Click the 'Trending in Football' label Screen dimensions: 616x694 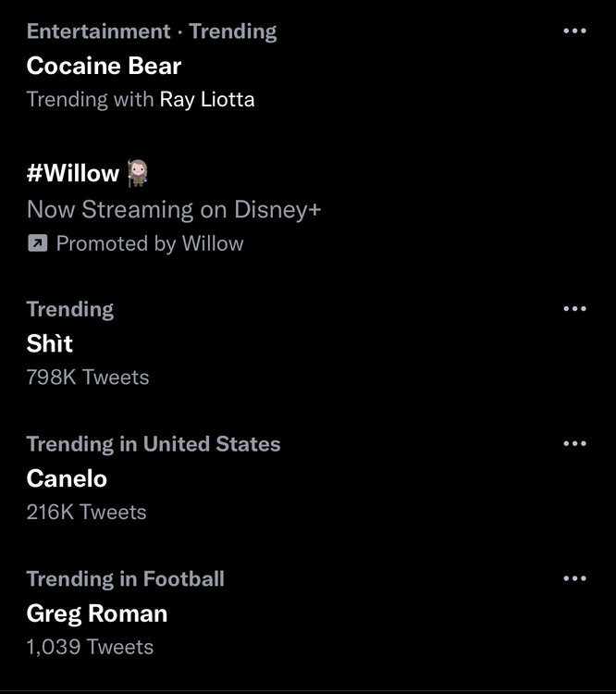coord(126,579)
